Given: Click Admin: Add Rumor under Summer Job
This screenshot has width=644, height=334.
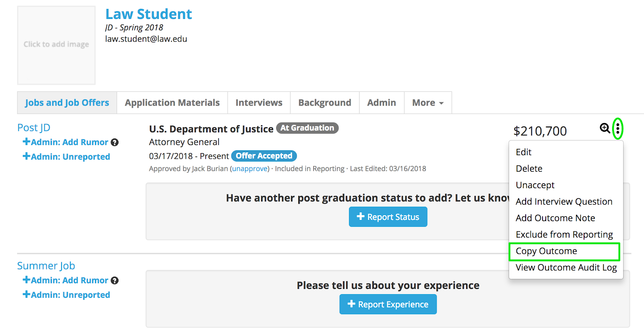Looking at the screenshot, I should point(66,280).
